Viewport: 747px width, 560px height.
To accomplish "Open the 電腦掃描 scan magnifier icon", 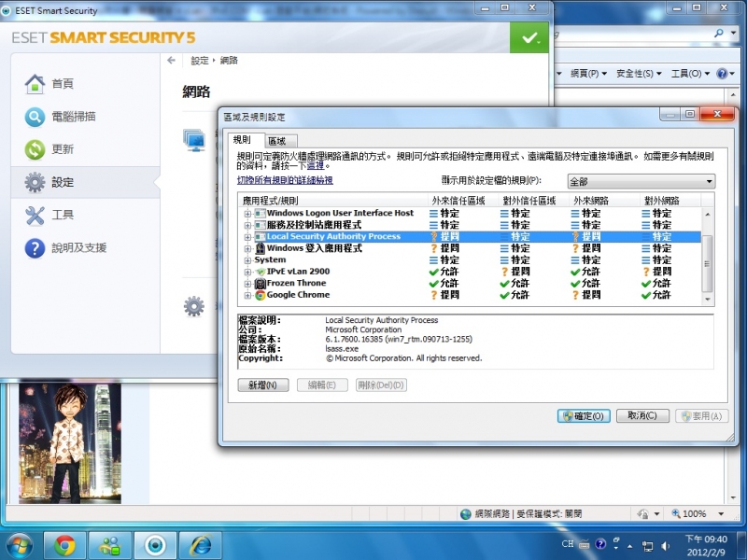I will pos(35,117).
